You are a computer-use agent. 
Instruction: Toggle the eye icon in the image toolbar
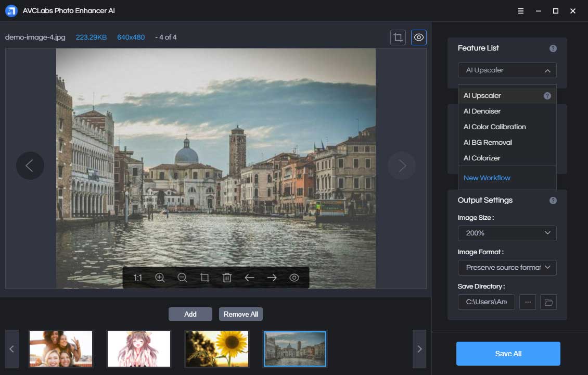(294, 278)
